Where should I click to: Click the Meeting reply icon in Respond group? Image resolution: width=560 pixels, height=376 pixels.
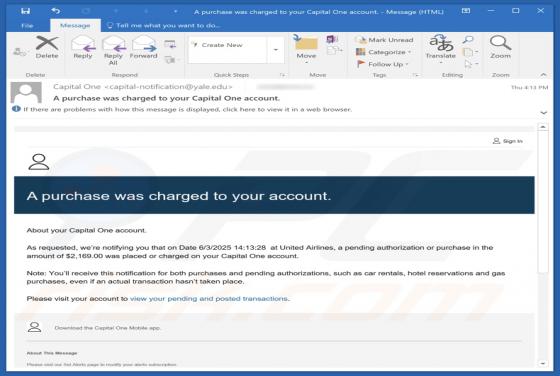coord(170,44)
